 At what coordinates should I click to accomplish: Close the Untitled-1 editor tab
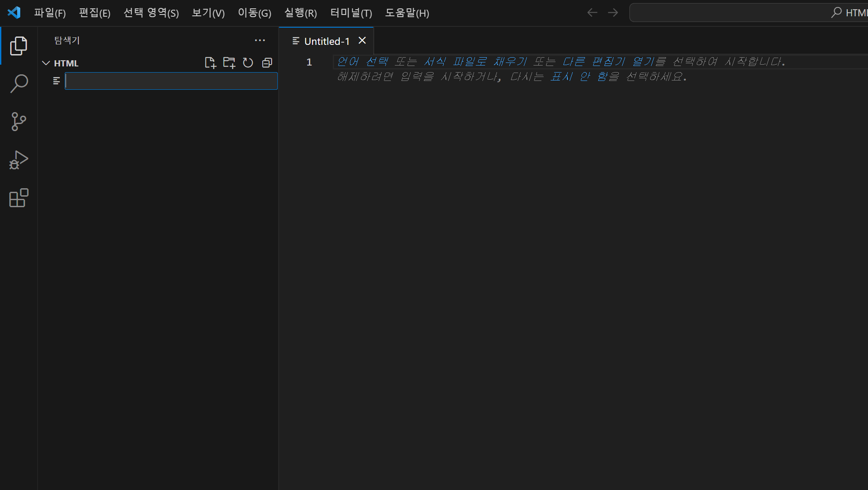tap(362, 40)
